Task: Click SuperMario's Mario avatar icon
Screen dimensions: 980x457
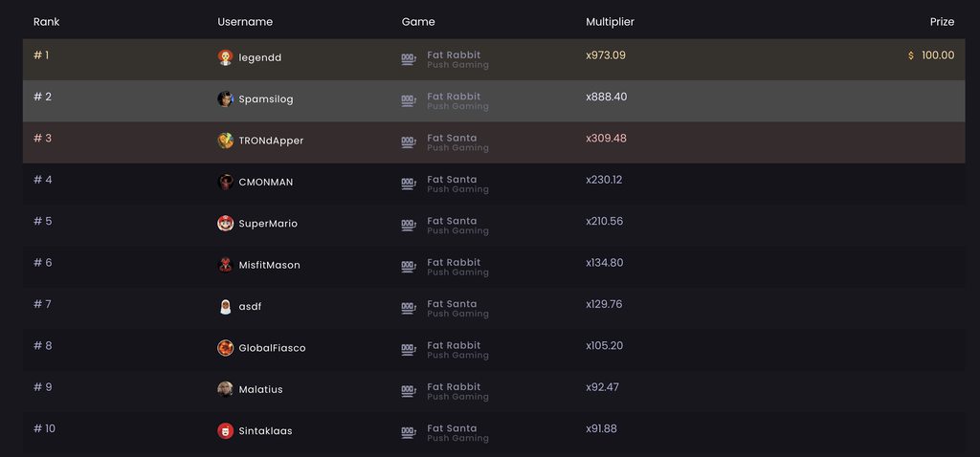Action: click(225, 224)
